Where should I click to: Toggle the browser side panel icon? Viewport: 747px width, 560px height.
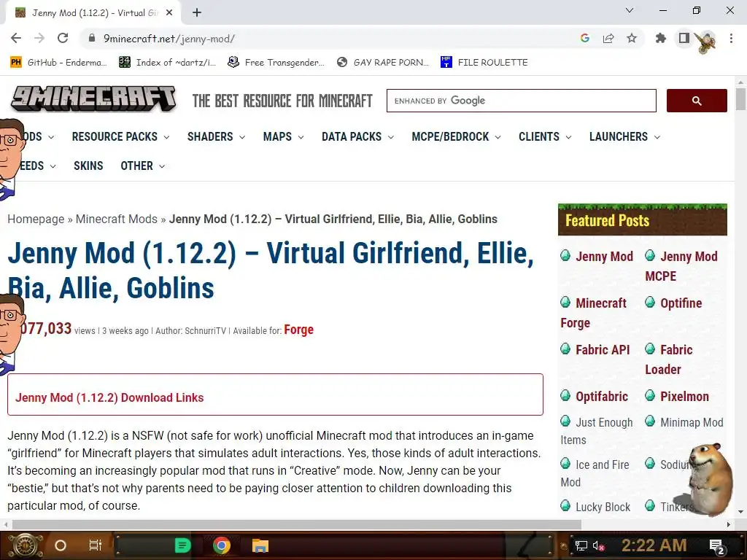click(x=684, y=38)
